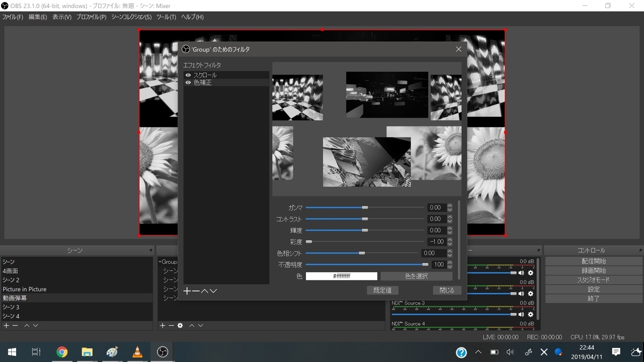Adjust the 彩度 slider handle

309,242
